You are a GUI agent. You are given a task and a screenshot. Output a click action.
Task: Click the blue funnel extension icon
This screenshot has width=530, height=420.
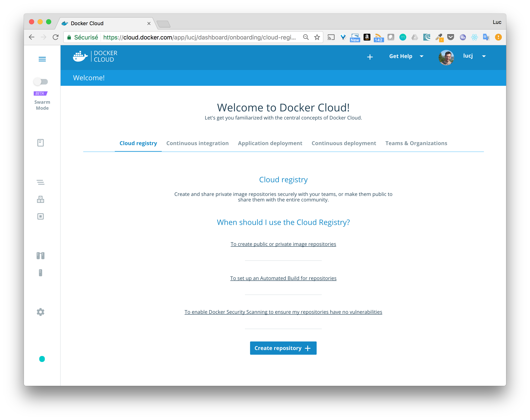click(343, 37)
